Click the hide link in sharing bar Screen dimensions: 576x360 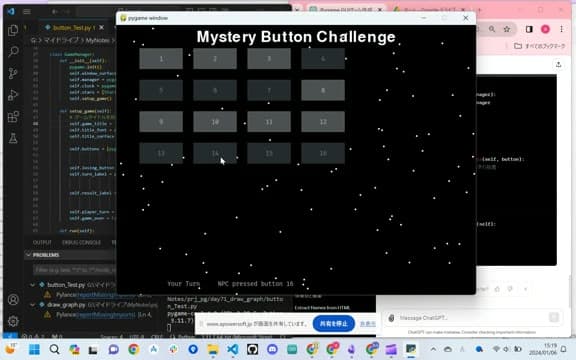(x=368, y=324)
